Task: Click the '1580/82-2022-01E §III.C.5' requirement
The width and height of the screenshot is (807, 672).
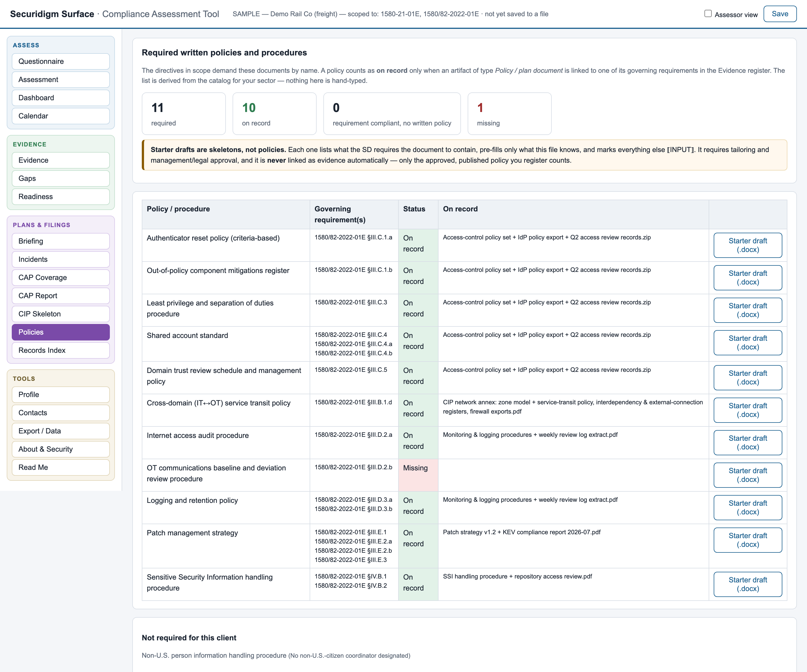Action: [x=351, y=370]
